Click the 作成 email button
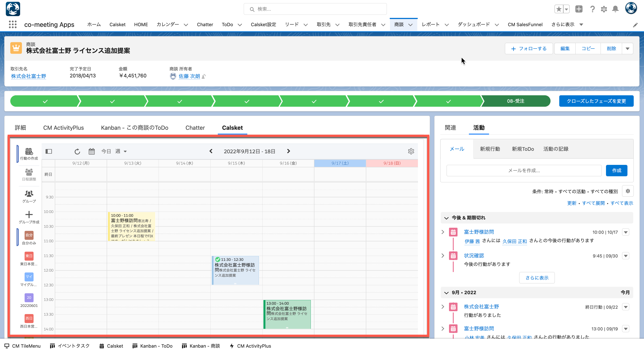Image resolution: width=644 pixels, height=353 pixels. [616, 171]
